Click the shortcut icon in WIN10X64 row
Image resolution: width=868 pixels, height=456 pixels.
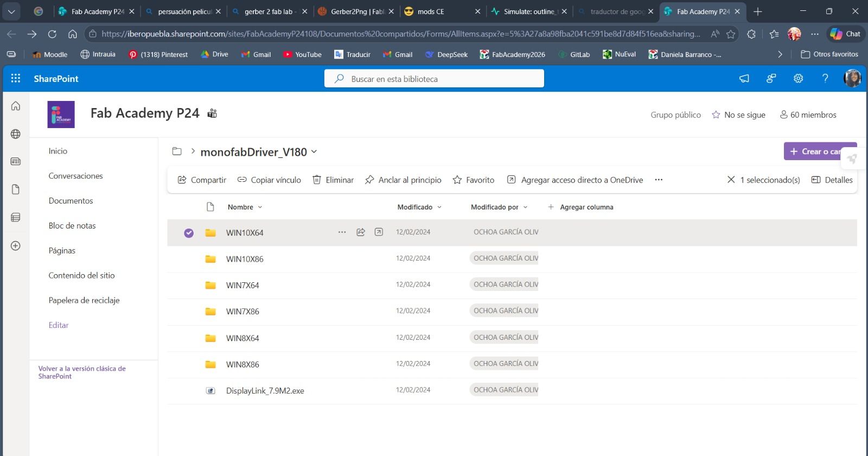click(x=379, y=232)
